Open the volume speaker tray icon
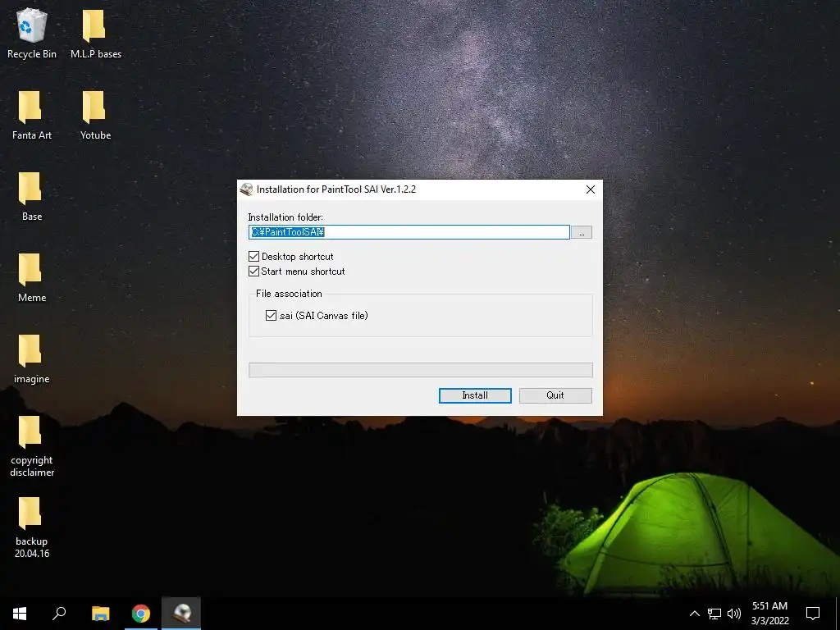The width and height of the screenshot is (840, 630). coord(734,614)
